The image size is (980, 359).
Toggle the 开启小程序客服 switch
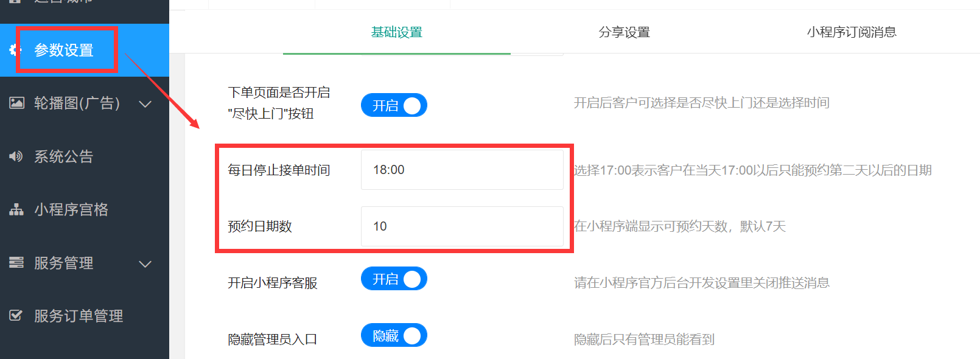point(394,279)
